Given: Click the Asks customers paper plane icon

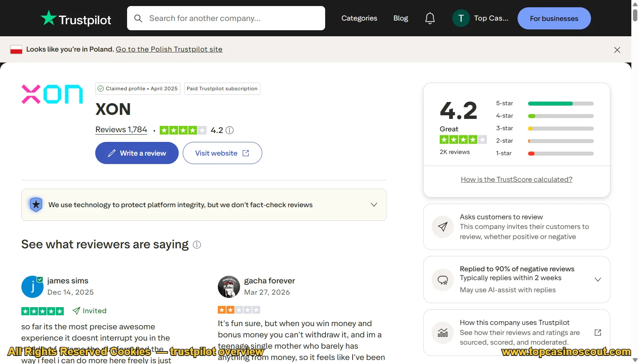Looking at the screenshot, I should (x=443, y=227).
